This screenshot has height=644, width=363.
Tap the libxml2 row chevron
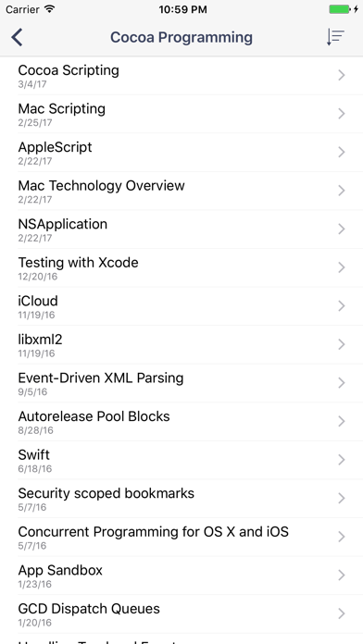click(341, 344)
